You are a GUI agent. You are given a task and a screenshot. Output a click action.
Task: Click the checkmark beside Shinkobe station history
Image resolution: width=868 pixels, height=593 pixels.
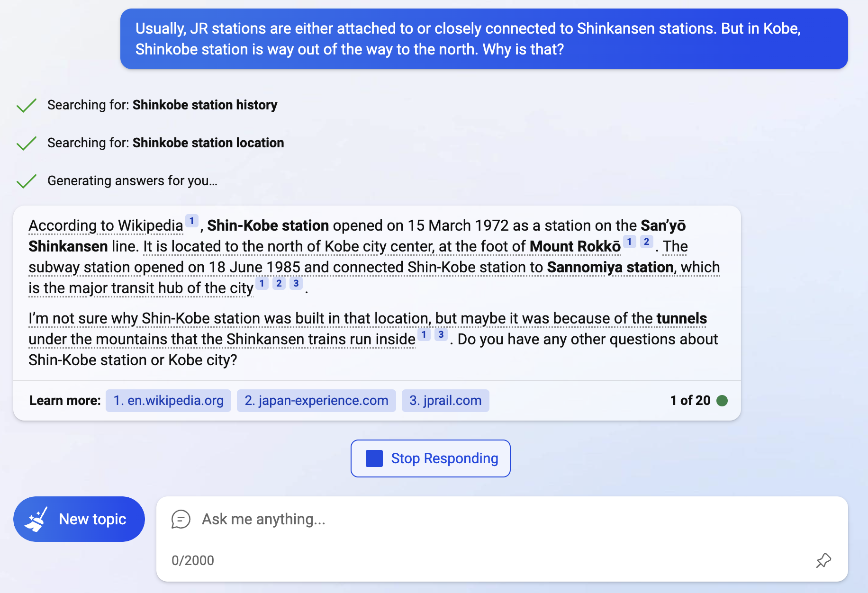(x=27, y=105)
